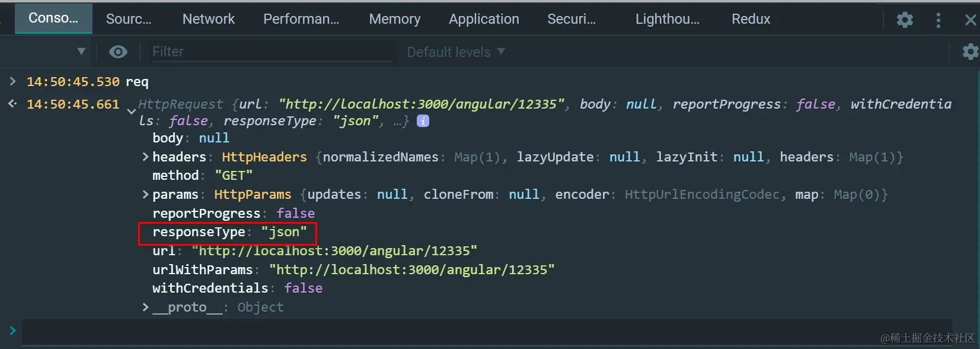The width and height of the screenshot is (980, 349).
Task: Open console settings gear icon
Action: tap(970, 52)
